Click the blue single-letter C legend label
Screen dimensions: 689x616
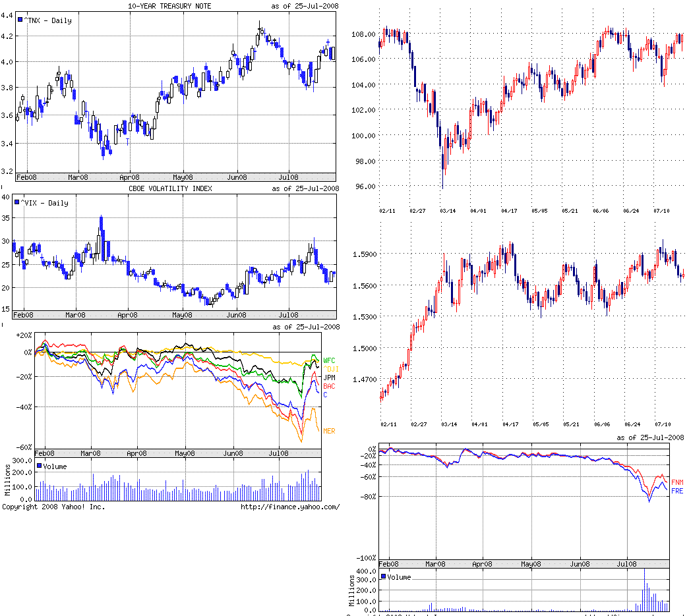pos(324,395)
